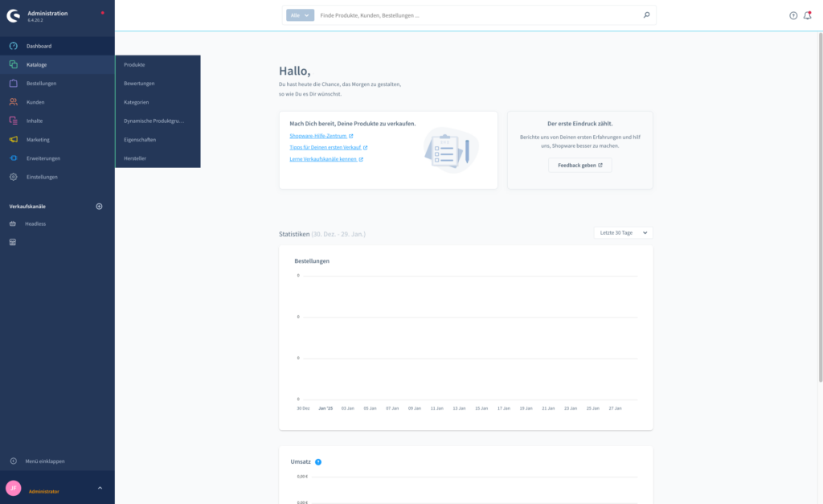823x504 pixels.
Task: Click the Bestellungen bag icon
Action: 14,84
